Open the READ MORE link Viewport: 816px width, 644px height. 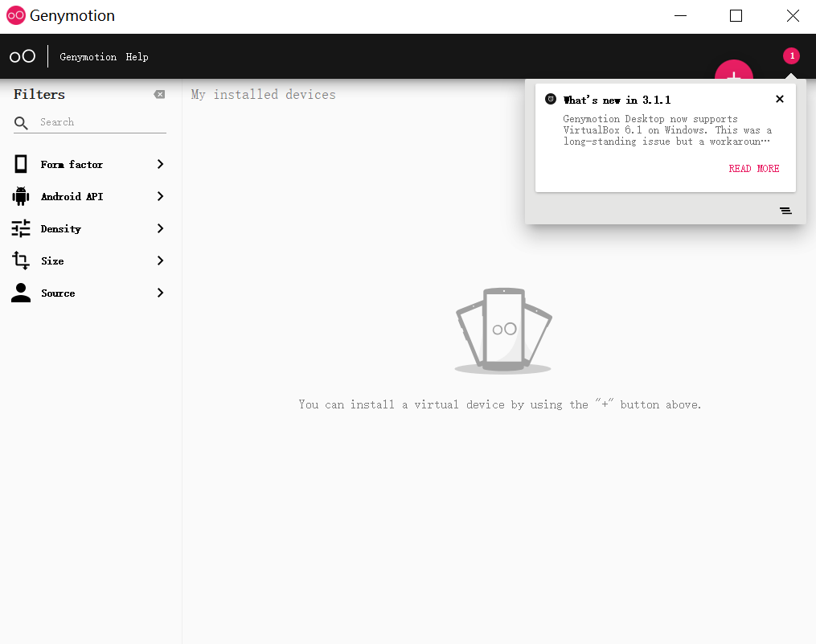coord(753,169)
